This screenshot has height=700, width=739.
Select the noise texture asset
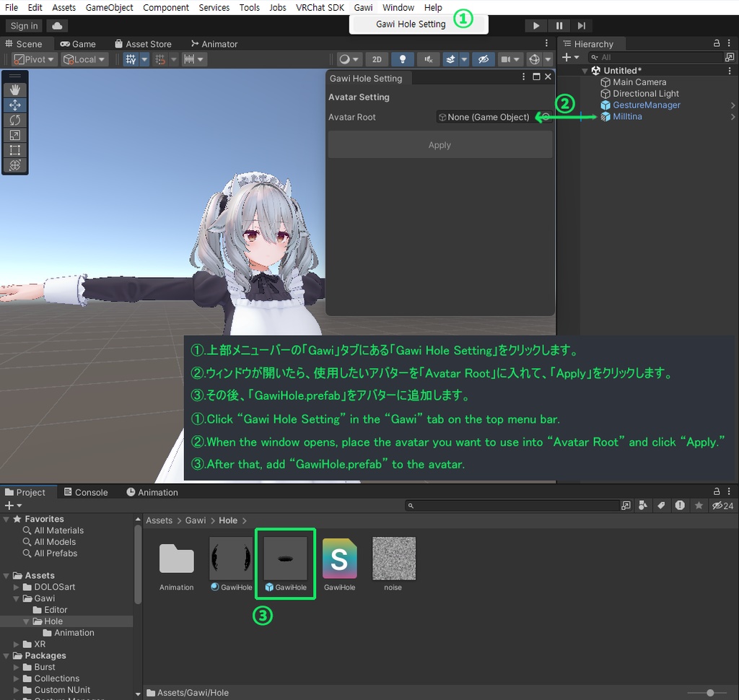click(393, 564)
